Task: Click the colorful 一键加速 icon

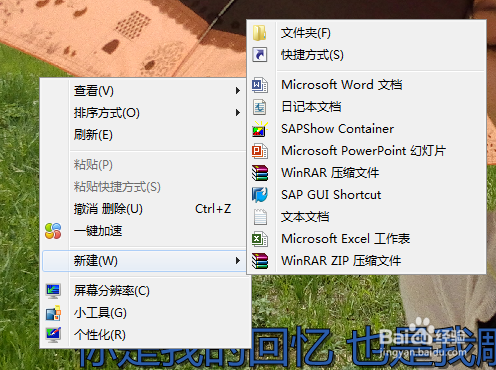Action: [53, 231]
